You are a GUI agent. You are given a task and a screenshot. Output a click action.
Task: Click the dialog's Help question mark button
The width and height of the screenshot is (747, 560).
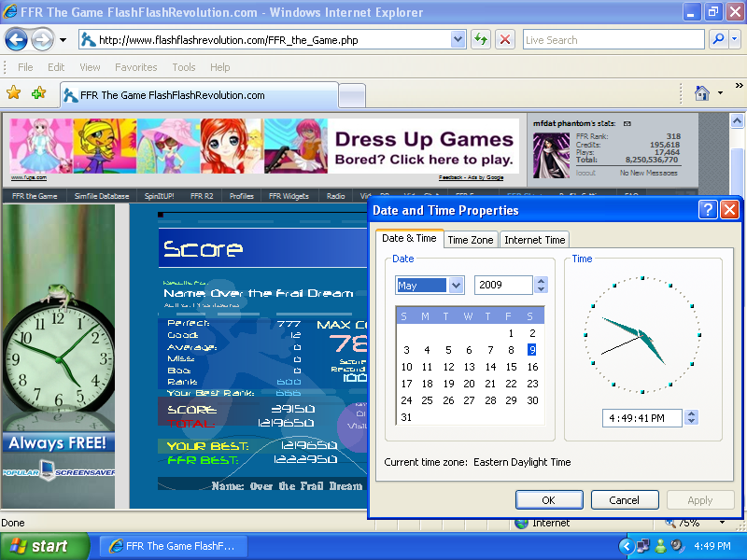[x=708, y=210]
